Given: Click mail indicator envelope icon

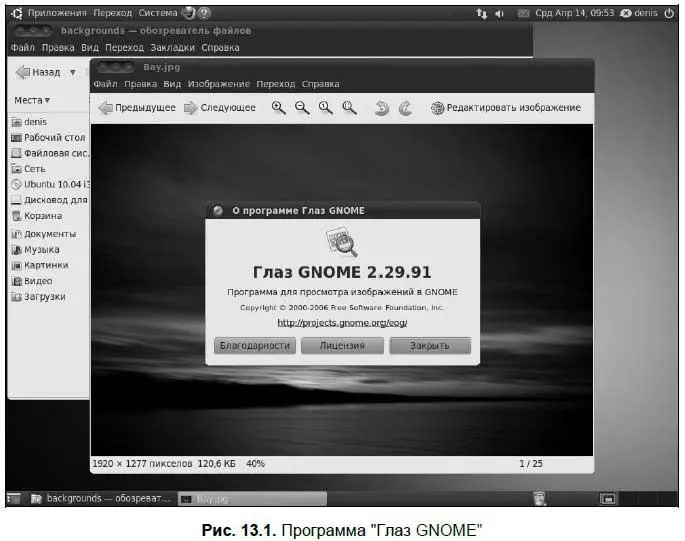Looking at the screenshot, I should coord(523,14).
